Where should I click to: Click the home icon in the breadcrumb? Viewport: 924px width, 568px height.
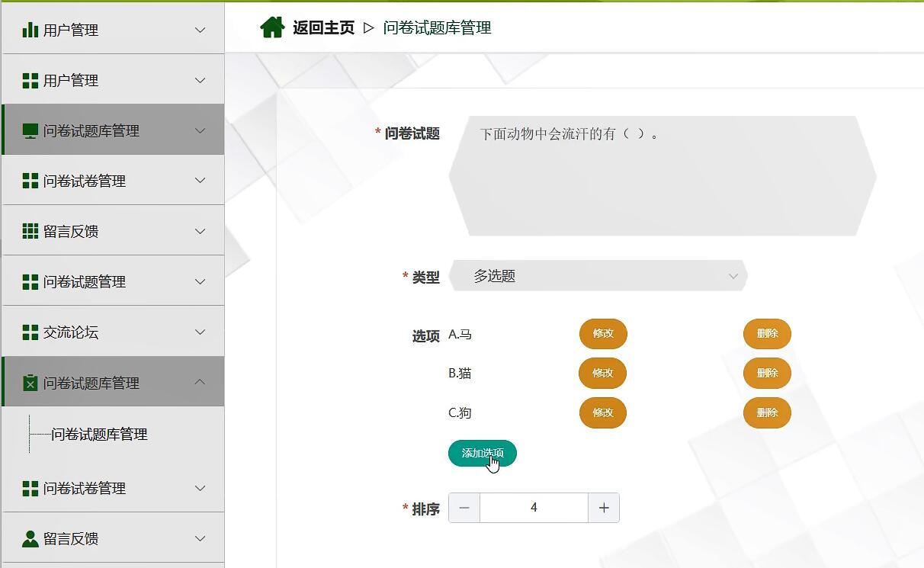(272, 27)
